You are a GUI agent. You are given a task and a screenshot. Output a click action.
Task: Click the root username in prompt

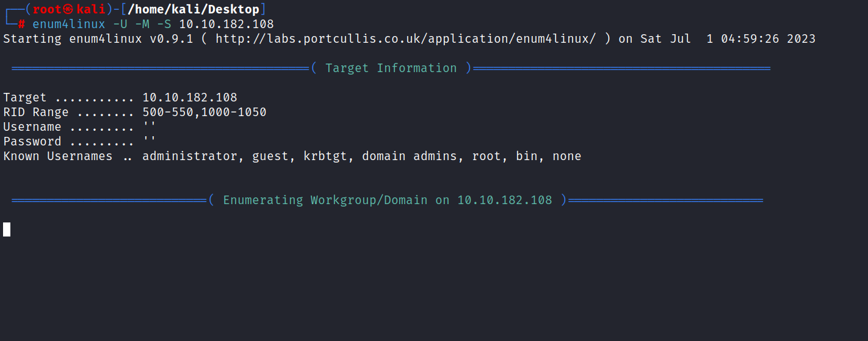pos(46,10)
